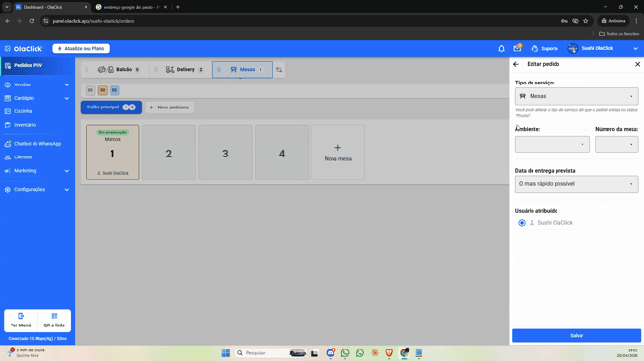Open table 1 Marcos card

[x=112, y=153]
